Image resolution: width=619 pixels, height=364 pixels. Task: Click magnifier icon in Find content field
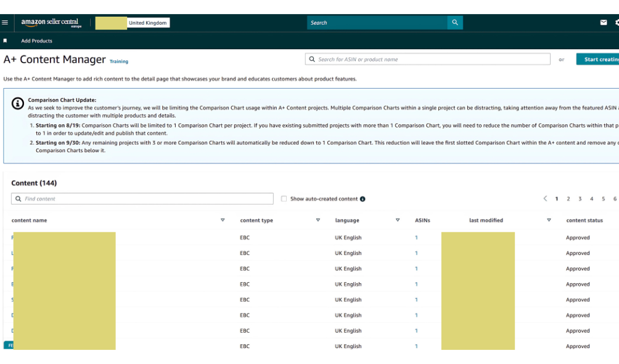[18, 199]
